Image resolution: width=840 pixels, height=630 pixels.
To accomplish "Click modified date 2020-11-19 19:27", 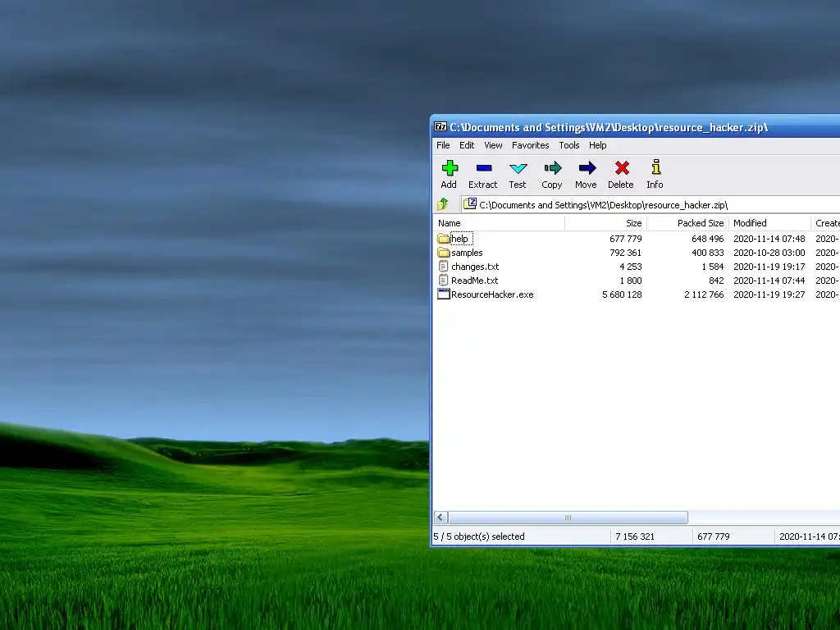I will (x=769, y=294).
